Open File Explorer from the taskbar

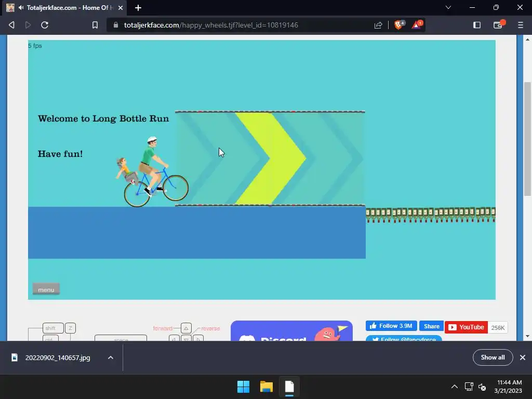pos(267,387)
